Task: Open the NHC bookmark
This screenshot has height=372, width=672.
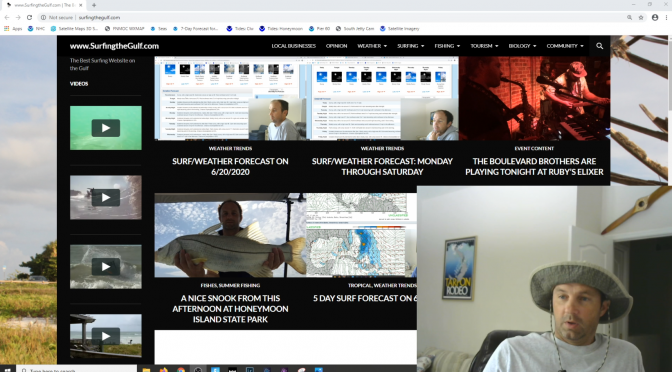Action: click(36, 29)
